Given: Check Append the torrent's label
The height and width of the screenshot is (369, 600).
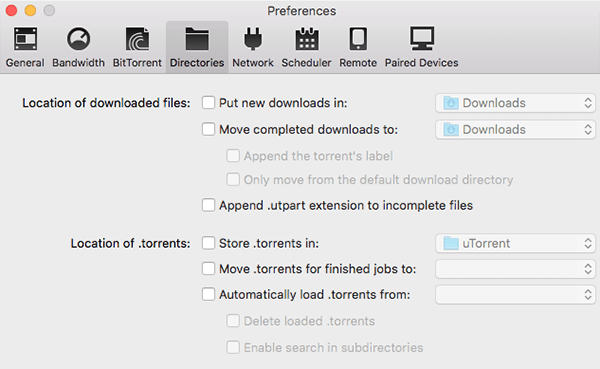Looking at the screenshot, I should pyautogui.click(x=233, y=156).
